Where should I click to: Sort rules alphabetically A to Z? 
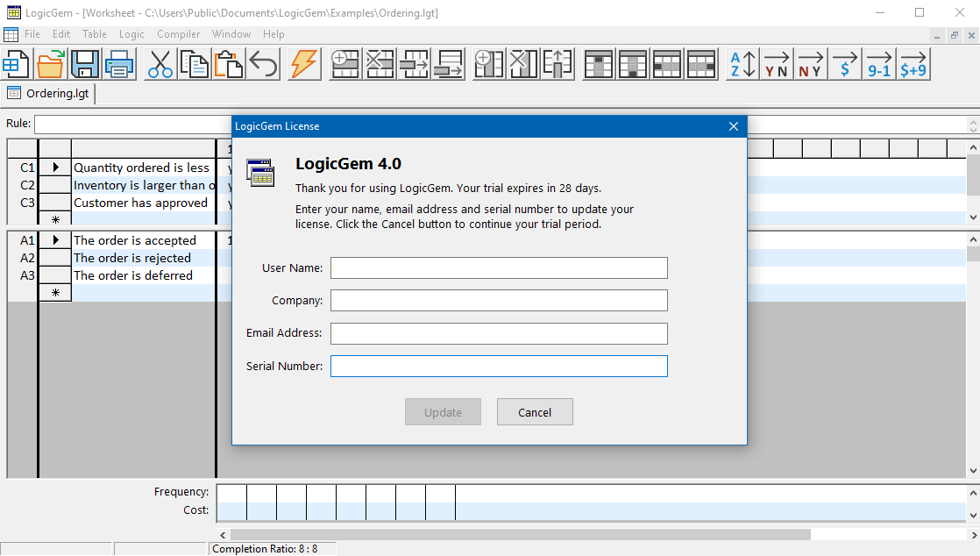tap(741, 63)
